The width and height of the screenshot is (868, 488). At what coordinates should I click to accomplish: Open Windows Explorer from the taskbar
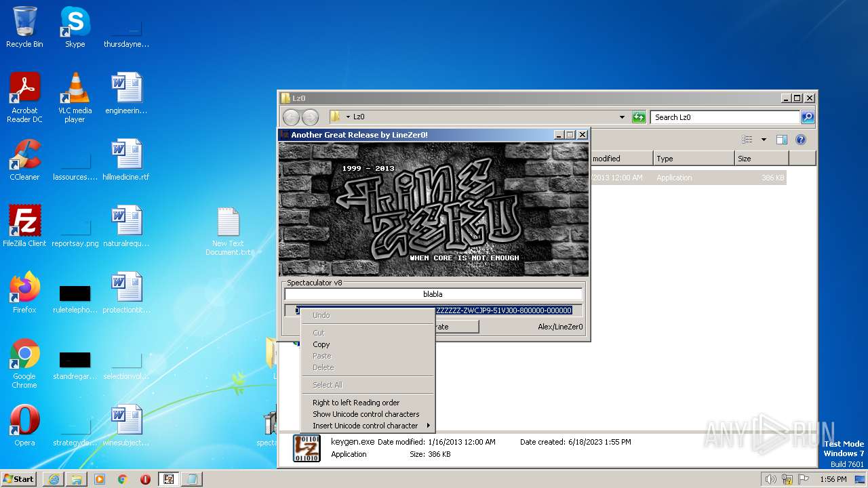point(77,479)
